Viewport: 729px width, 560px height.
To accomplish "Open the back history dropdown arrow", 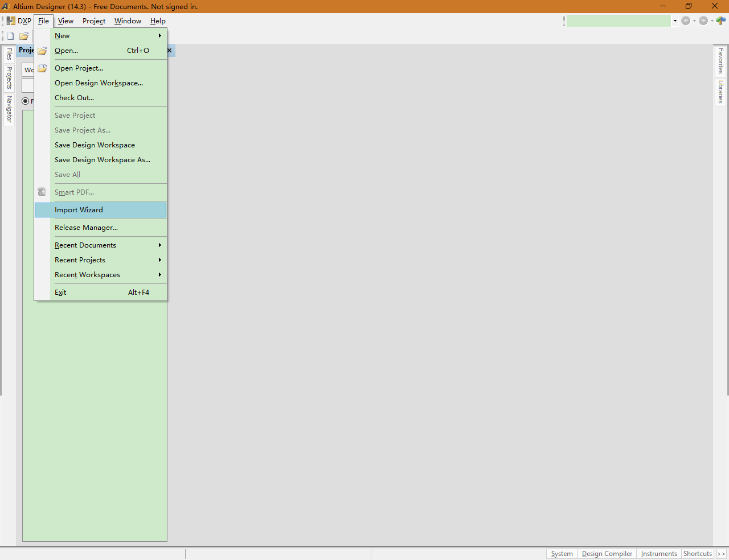I will [x=694, y=21].
